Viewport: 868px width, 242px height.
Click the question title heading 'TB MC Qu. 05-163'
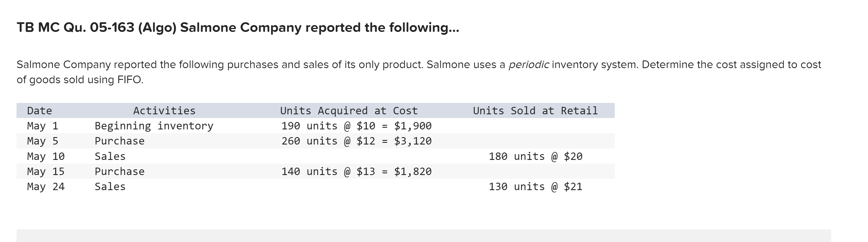237,28
